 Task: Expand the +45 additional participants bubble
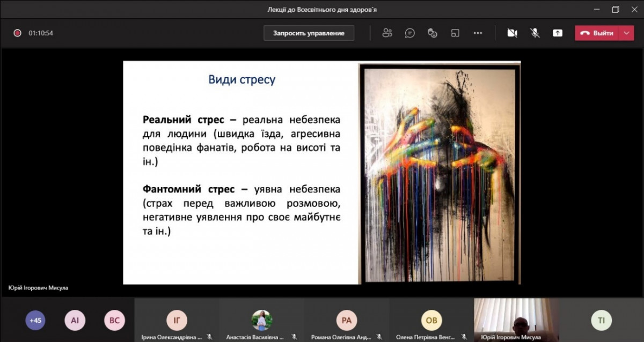pos(35,321)
